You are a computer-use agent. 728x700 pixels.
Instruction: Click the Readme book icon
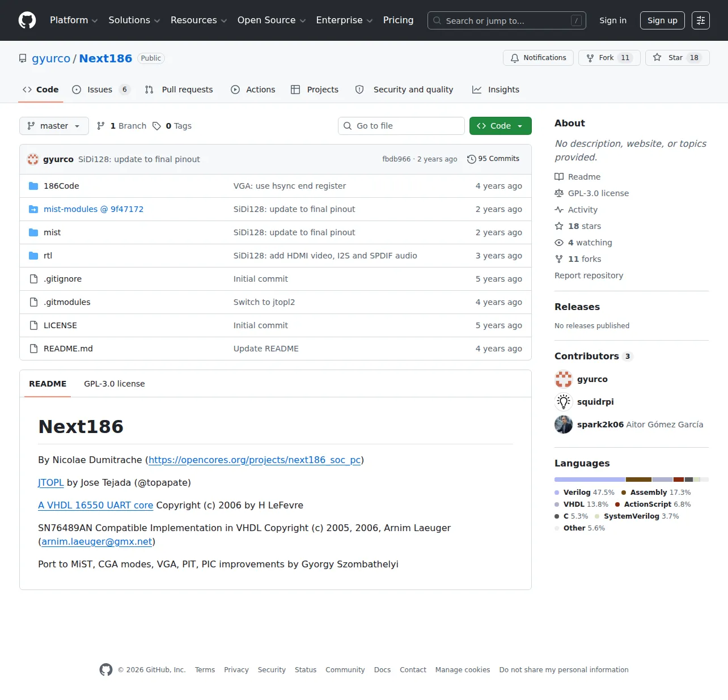559,177
